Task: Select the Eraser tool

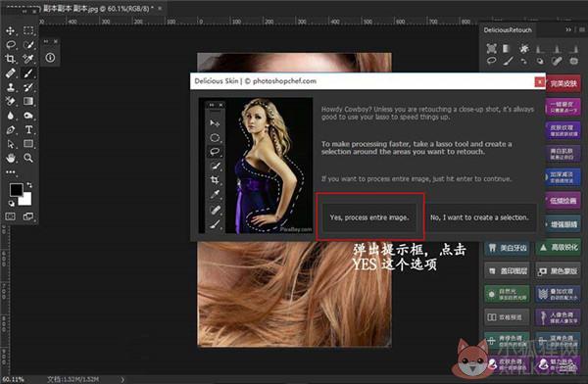Action: tap(10, 101)
